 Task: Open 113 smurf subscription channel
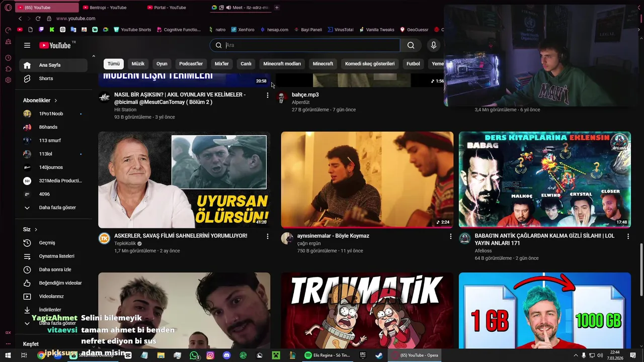pos(53,140)
